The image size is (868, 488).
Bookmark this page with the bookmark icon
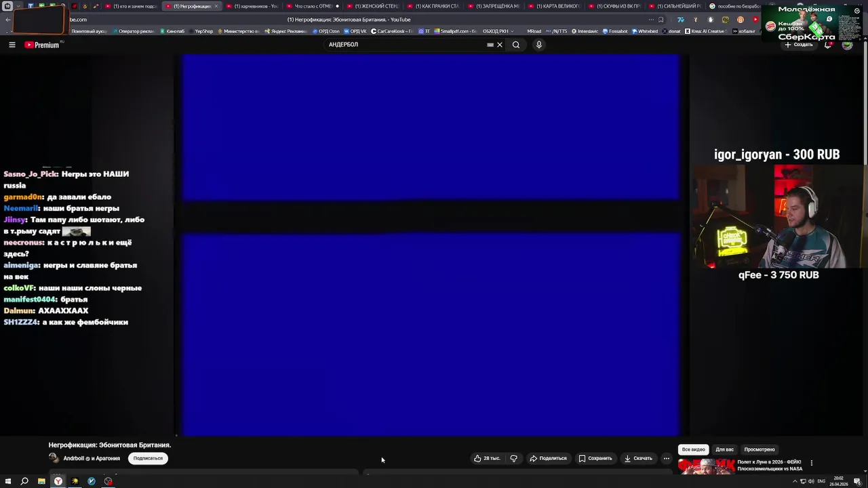[660, 20]
